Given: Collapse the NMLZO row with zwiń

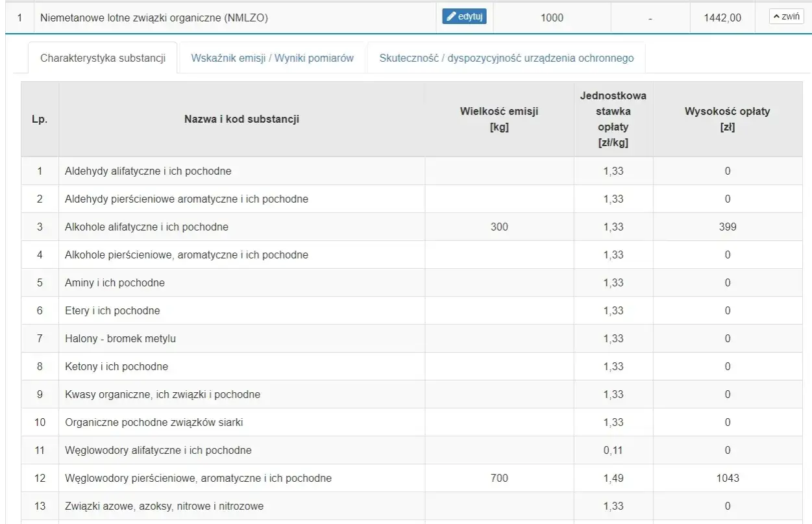Looking at the screenshot, I should pyautogui.click(x=786, y=17).
